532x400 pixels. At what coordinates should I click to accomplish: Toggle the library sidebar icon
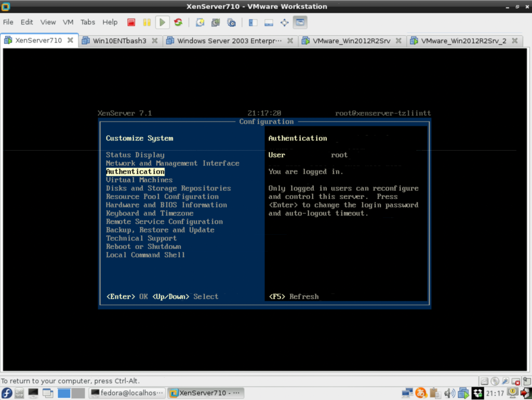tap(253, 22)
